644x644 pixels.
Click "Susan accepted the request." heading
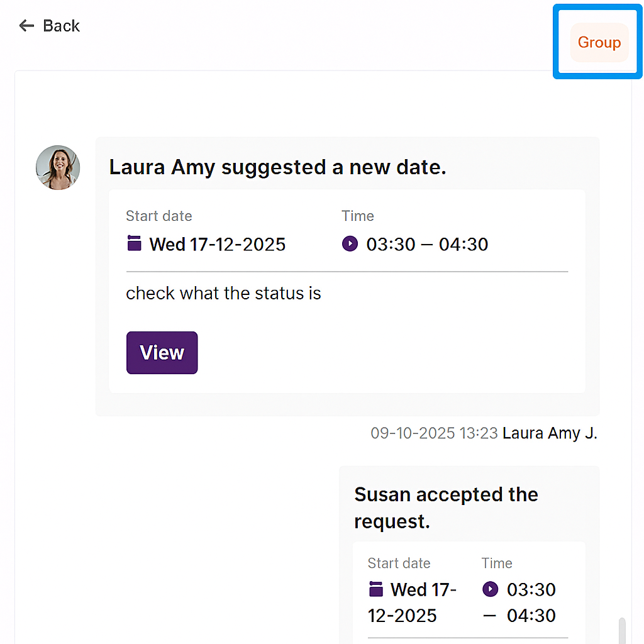446,508
